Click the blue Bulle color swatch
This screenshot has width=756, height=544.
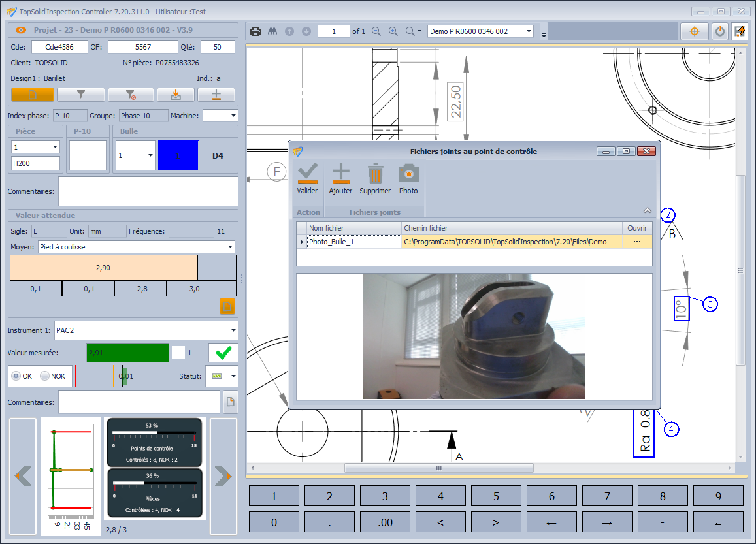(178, 155)
